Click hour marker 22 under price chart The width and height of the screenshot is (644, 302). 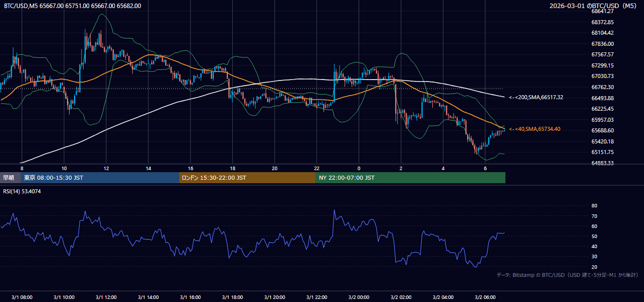tap(317, 168)
